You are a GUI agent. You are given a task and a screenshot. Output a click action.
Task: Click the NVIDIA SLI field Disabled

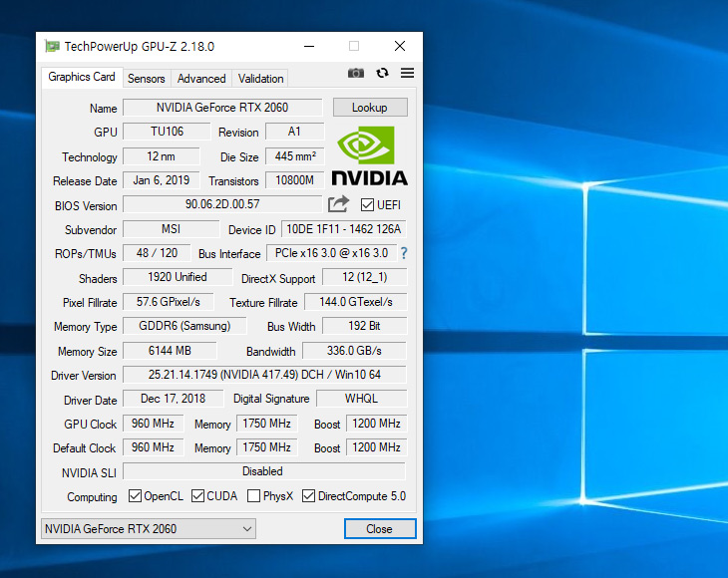(x=264, y=471)
